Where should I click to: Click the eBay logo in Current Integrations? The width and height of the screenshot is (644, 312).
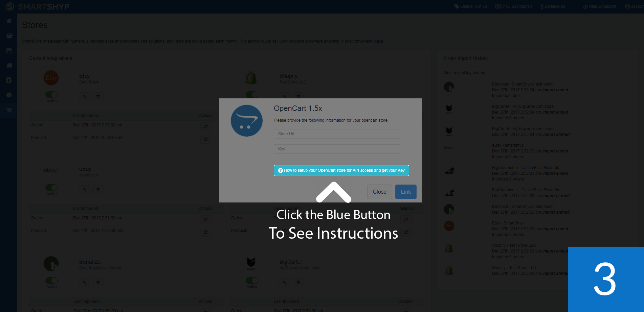click(x=50, y=170)
